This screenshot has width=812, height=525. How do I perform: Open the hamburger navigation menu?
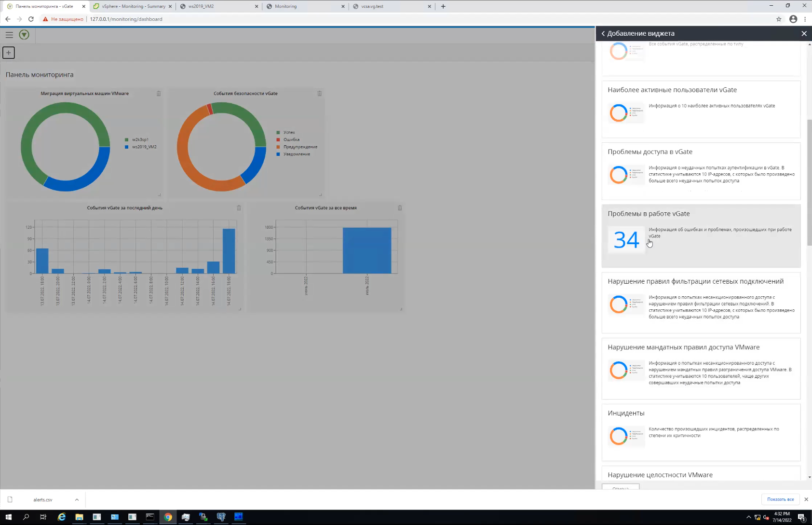click(9, 35)
